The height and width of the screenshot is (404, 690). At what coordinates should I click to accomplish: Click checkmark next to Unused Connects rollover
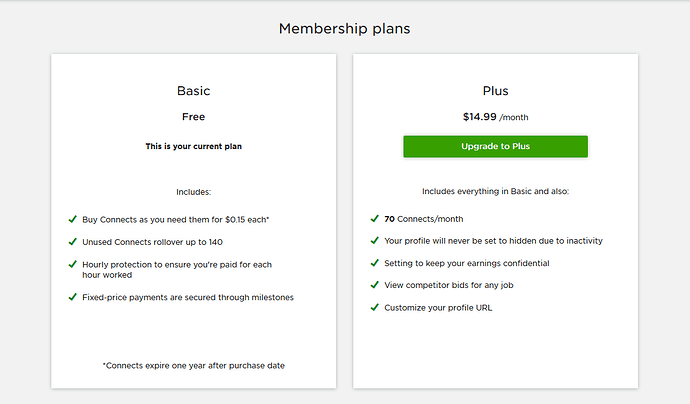click(x=73, y=241)
